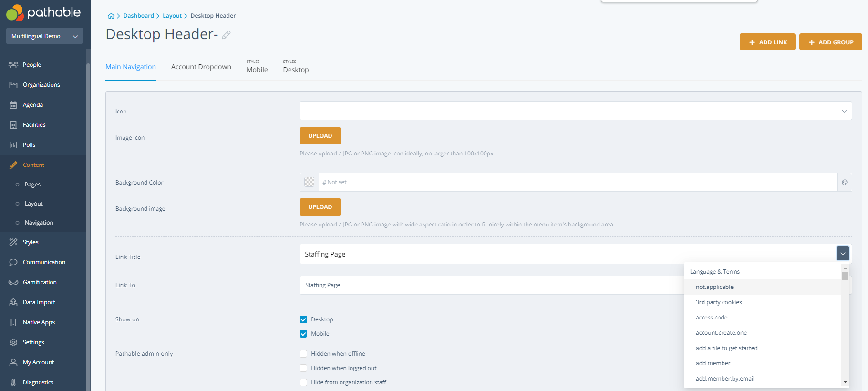Open the Styles Desktop tab
Screen dimensions: 868x391
pyautogui.click(x=296, y=67)
